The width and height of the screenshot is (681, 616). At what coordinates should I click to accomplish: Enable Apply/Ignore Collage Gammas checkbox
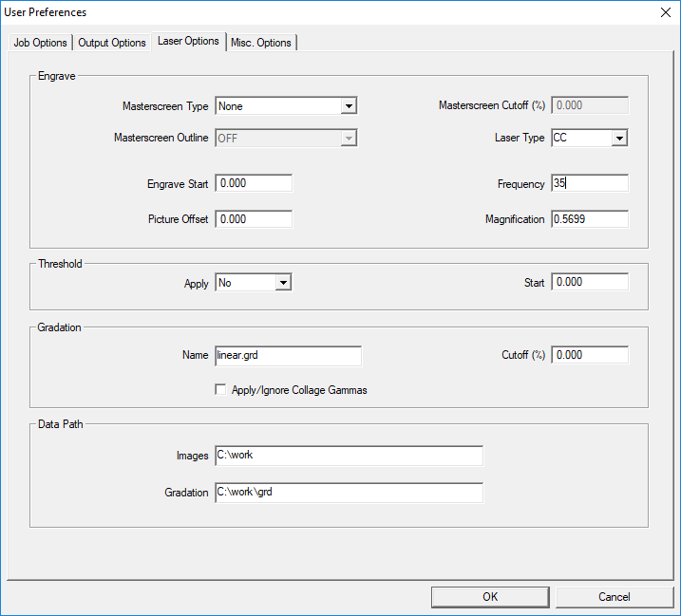(x=220, y=390)
